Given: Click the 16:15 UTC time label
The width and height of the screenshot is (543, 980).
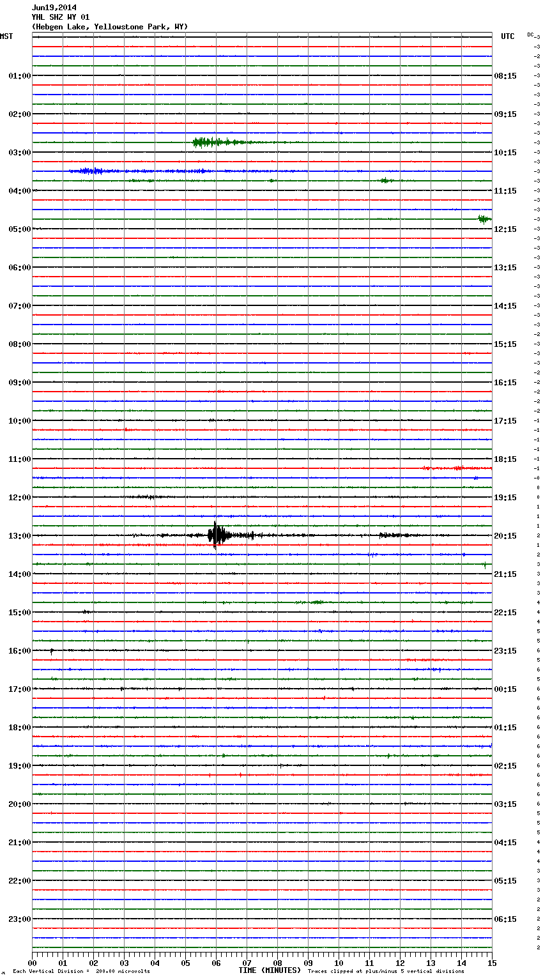Looking at the screenshot, I should 505,383.
